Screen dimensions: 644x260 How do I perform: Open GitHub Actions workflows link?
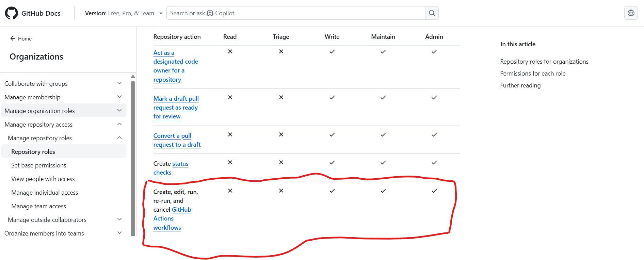(172, 218)
